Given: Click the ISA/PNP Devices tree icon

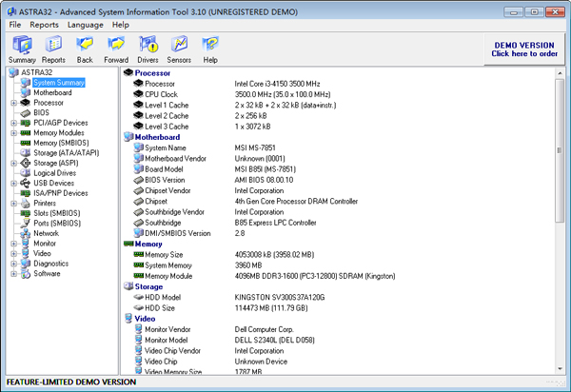Looking at the screenshot, I should [x=25, y=193].
